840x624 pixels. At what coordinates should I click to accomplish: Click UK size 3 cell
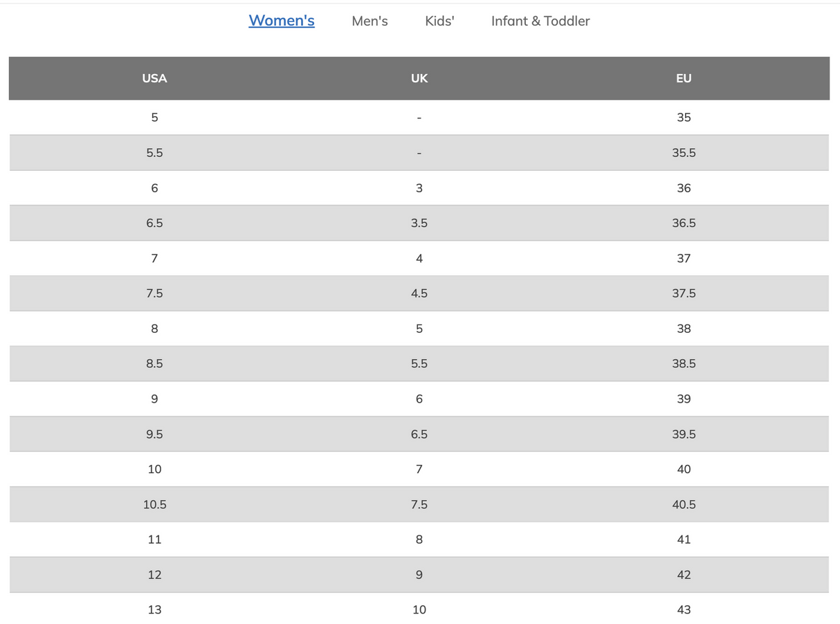[x=419, y=188]
